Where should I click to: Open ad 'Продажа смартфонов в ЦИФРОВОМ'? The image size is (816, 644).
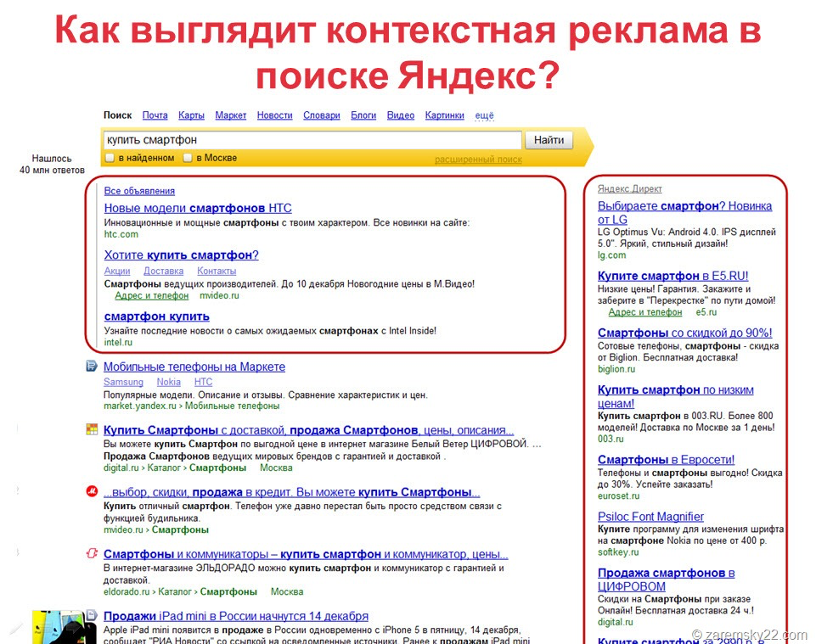[666, 580]
